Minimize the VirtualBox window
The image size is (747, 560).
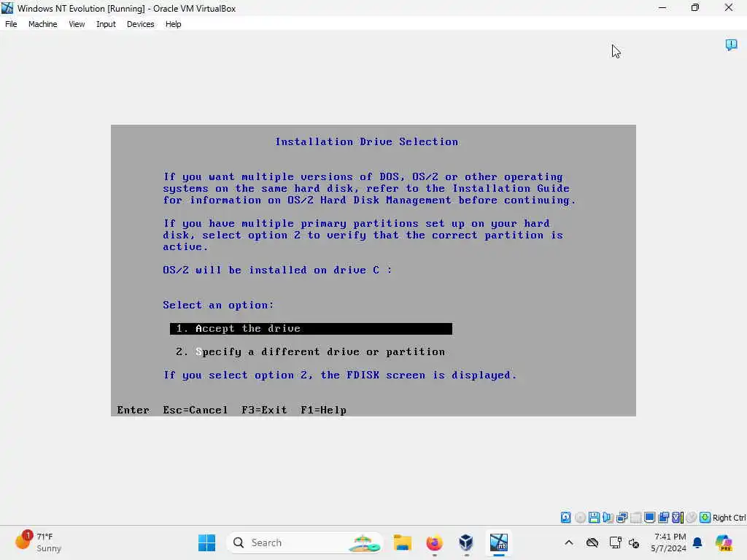[x=662, y=7]
